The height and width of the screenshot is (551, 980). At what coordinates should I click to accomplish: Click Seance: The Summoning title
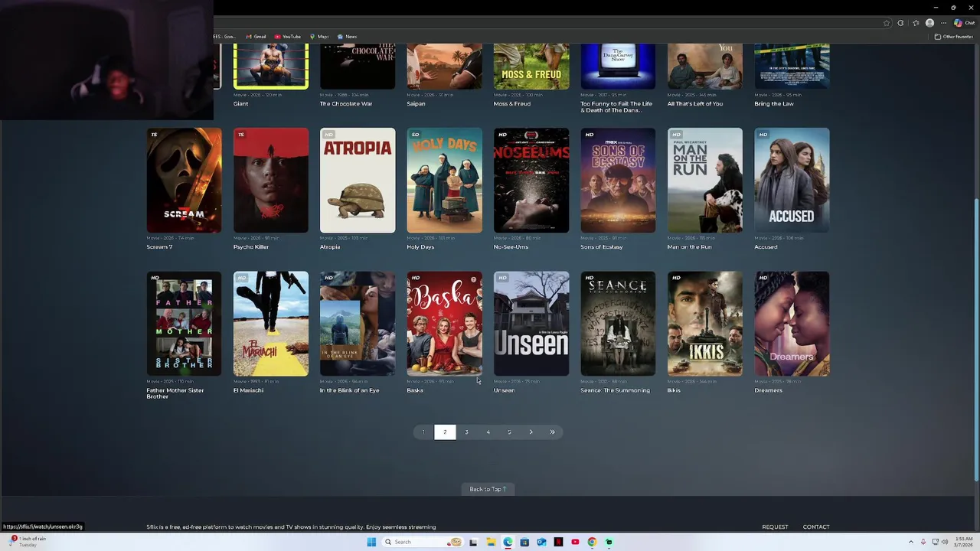[x=615, y=390]
